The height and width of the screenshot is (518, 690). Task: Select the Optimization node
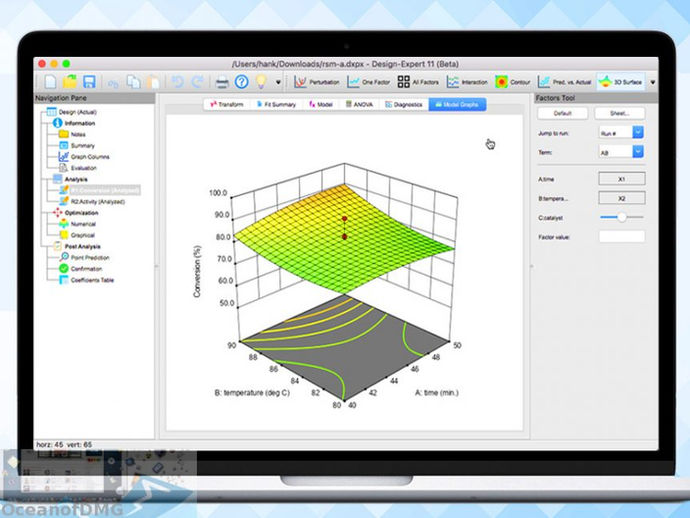tap(76, 213)
